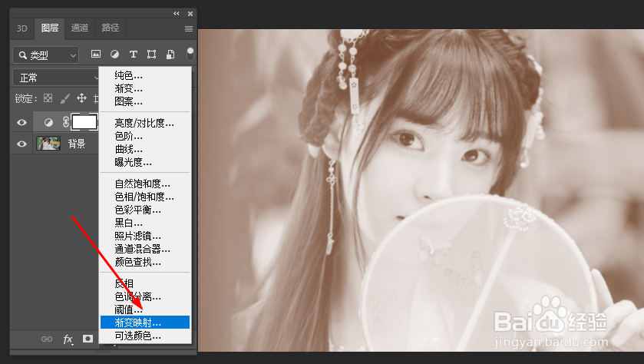The height and width of the screenshot is (364, 644).
Task: Lock position move-arrows icon
Action: tap(81, 98)
